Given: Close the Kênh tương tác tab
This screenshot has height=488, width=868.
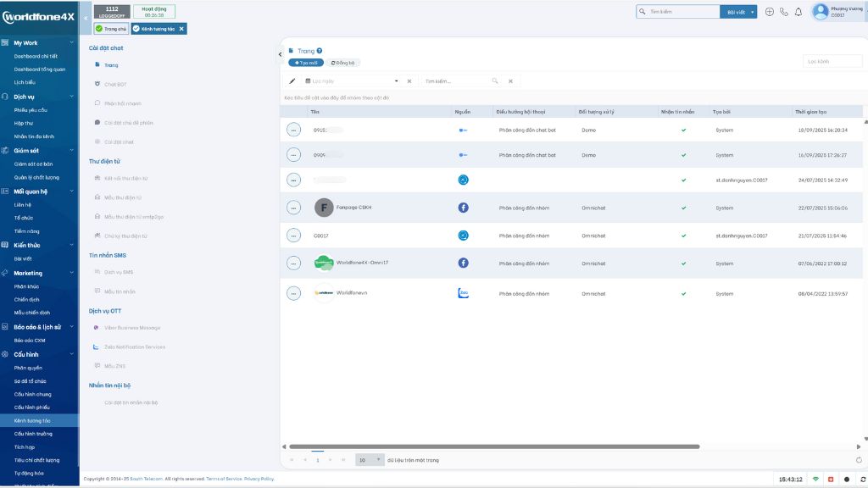Looking at the screenshot, I should pyautogui.click(x=181, y=29).
